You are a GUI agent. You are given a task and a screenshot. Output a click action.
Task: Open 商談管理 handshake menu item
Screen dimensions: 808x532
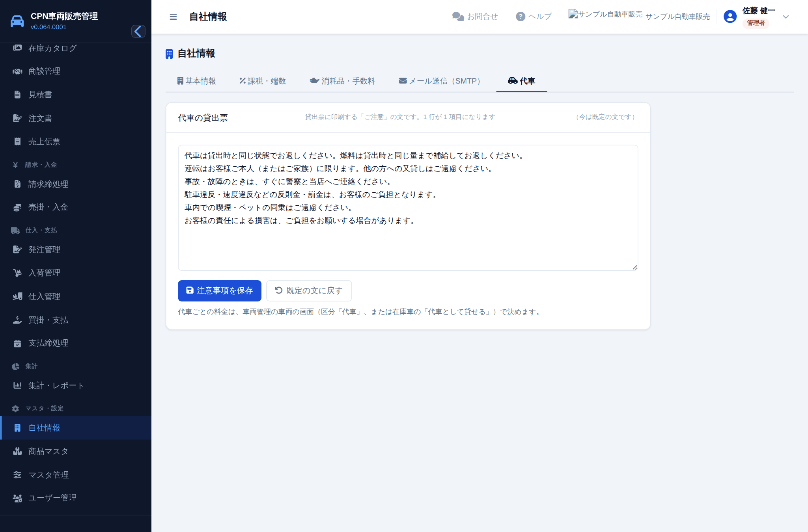coord(76,71)
